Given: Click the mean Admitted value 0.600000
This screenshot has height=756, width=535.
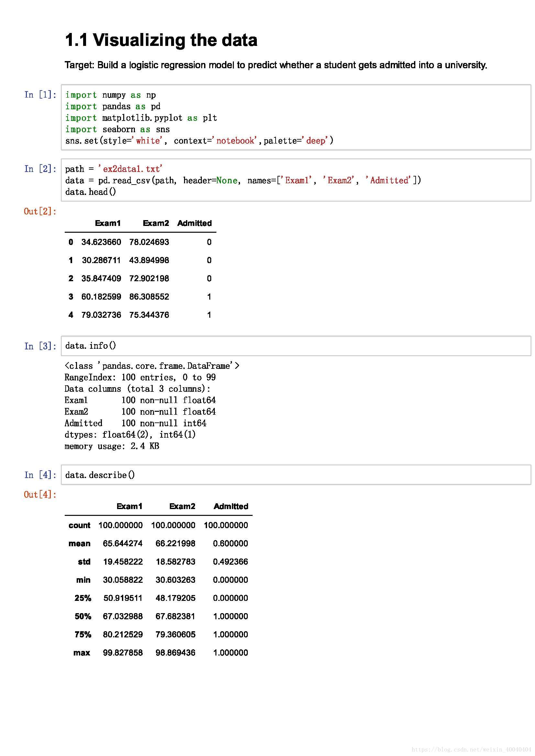Looking at the screenshot, I should (230, 544).
